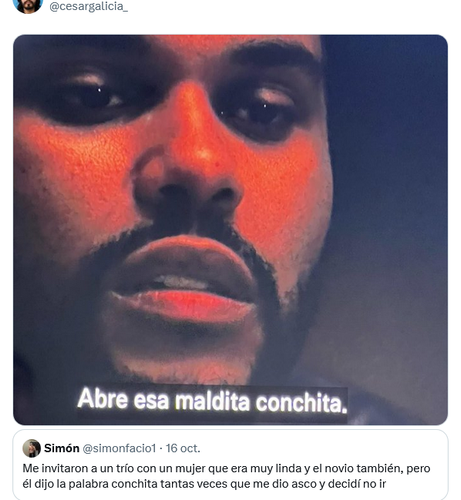Click the word 'Abre' in the subtitle

click(x=103, y=398)
